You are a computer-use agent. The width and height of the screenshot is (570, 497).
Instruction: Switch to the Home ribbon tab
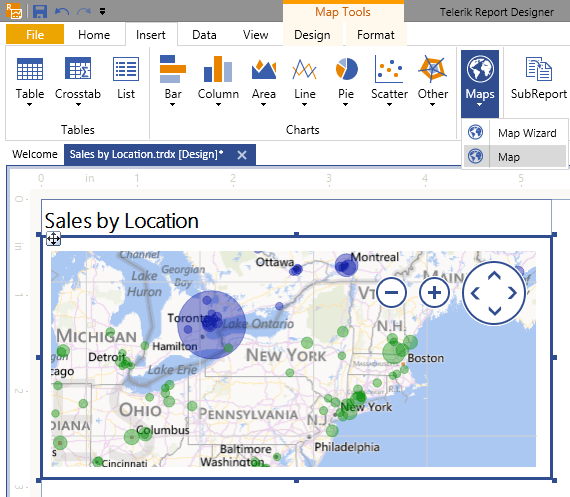click(94, 35)
